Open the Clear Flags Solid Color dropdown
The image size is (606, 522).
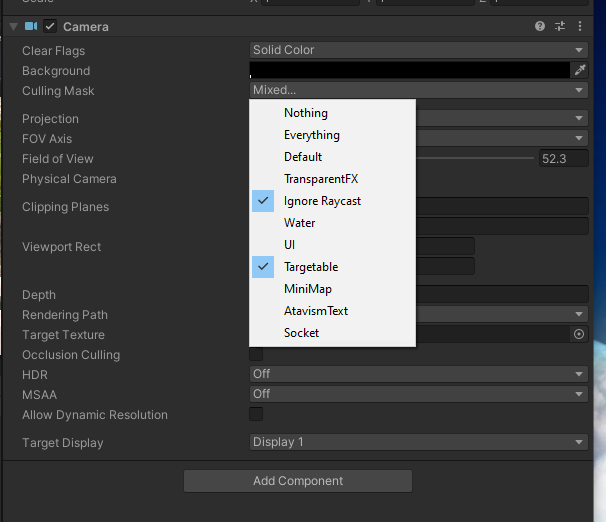point(419,50)
